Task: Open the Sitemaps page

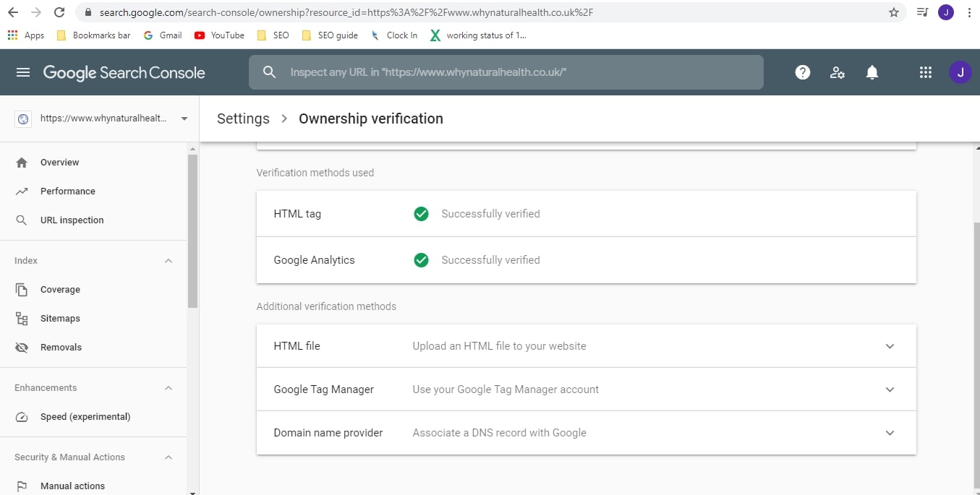Action: pyautogui.click(x=60, y=318)
